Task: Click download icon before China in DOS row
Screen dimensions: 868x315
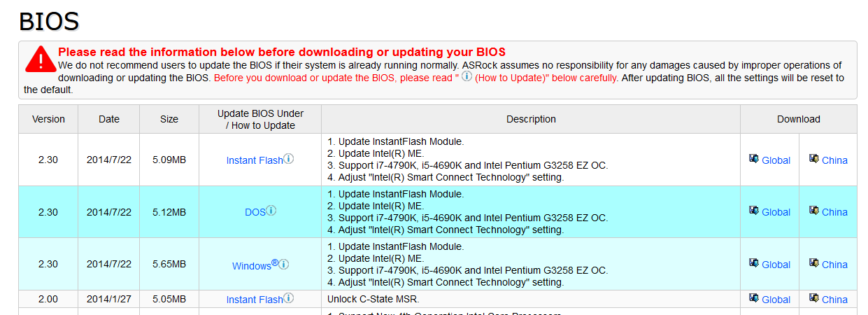Action: 814,211
